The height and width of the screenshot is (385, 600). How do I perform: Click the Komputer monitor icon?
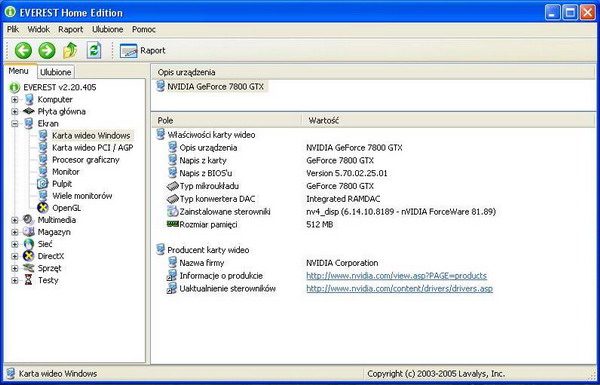(29, 100)
